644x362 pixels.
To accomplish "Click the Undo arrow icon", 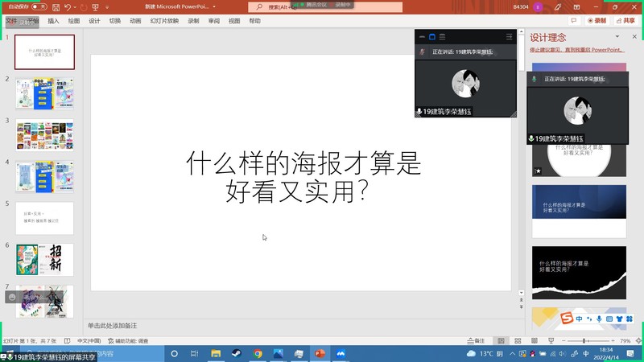I will (67, 6).
